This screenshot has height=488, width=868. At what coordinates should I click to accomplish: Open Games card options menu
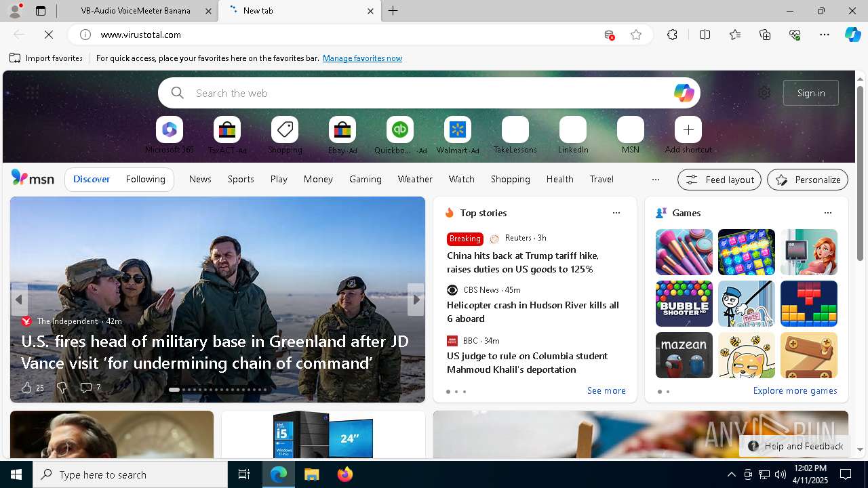[x=828, y=213]
